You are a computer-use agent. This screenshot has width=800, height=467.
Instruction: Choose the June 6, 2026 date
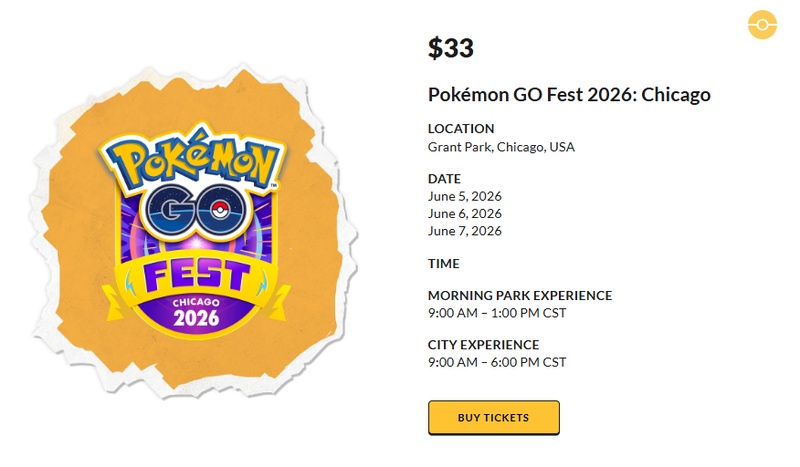click(465, 213)
